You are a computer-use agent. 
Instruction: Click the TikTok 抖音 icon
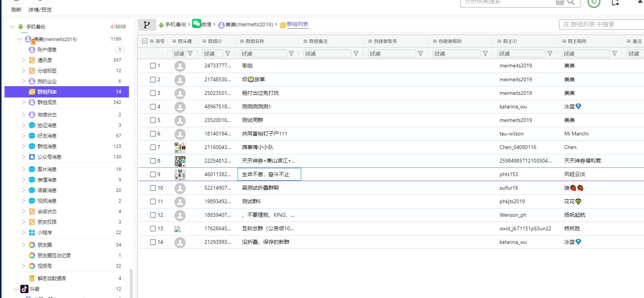point(24,289)
